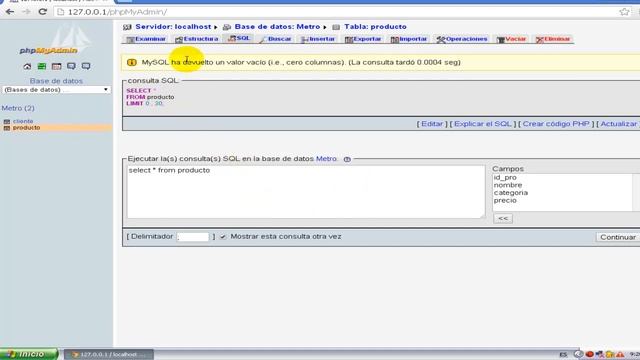The height and width of the screenshot is (360, 640).
Task: Select precio in Campos list
Action: [505, 200]
